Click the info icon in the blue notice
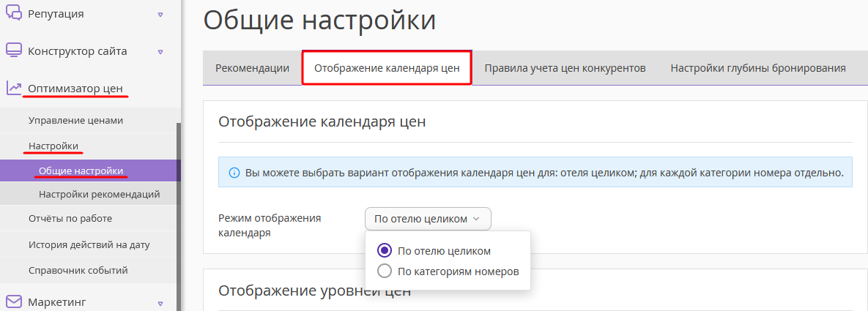 click(234, 173)
